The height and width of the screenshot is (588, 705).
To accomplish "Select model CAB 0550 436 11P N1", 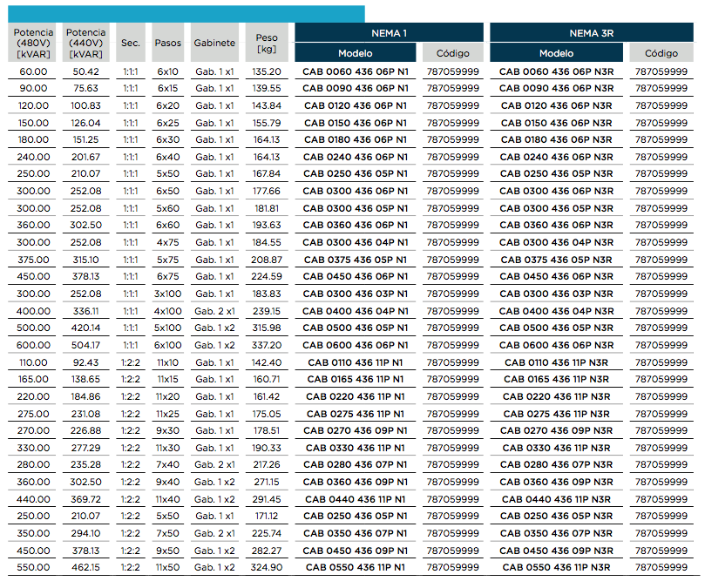I will point(356,567).
